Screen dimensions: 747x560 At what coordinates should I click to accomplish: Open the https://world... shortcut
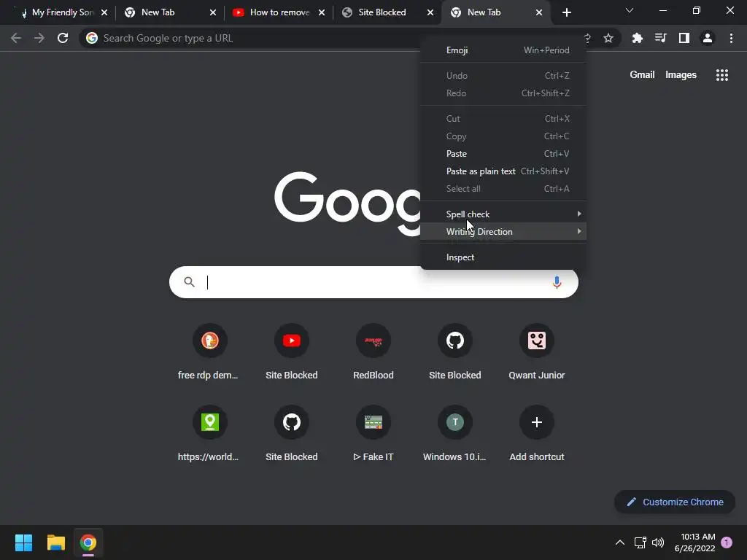tap(209, 433)
